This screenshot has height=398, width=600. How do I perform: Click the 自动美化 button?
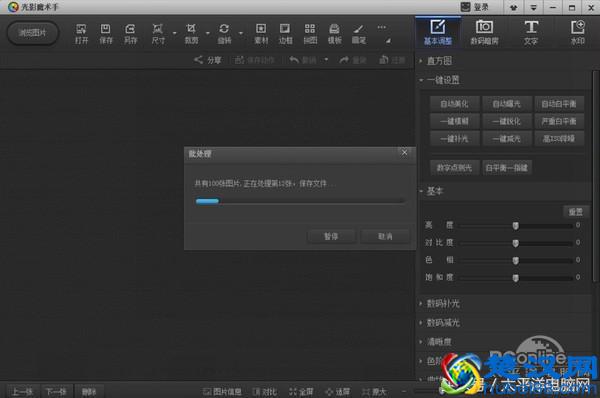coord(454,104)
